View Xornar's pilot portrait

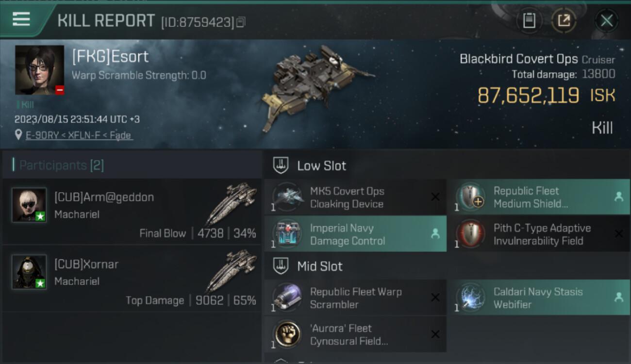coord(29,272)
